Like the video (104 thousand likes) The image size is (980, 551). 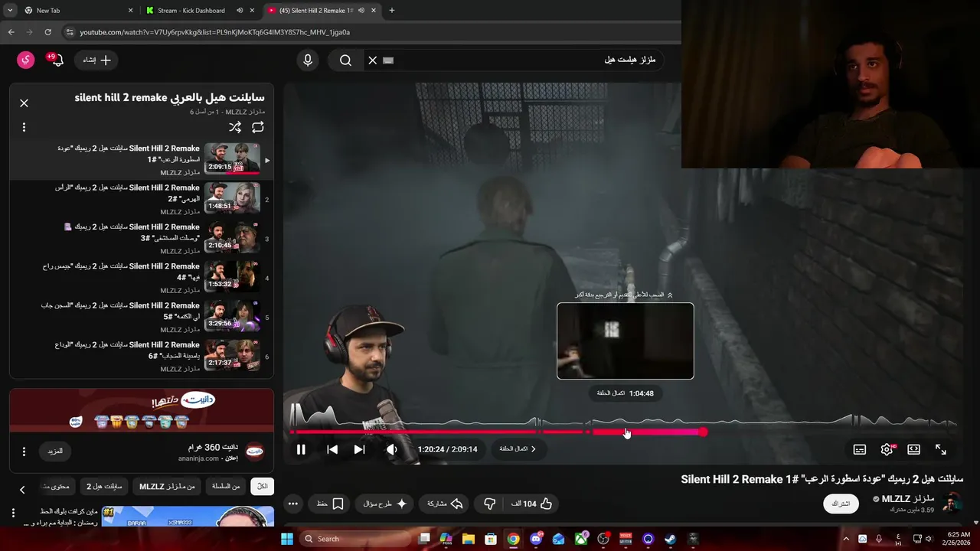[532, 504]
